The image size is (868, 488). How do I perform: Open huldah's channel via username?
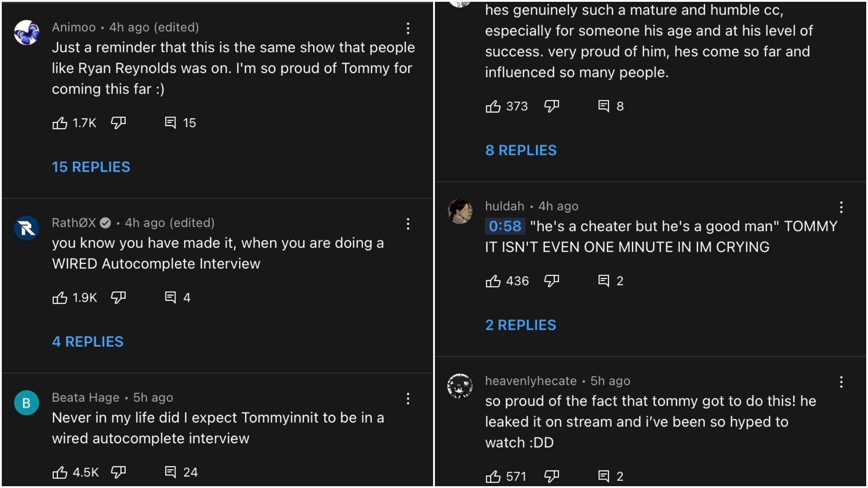505,206
